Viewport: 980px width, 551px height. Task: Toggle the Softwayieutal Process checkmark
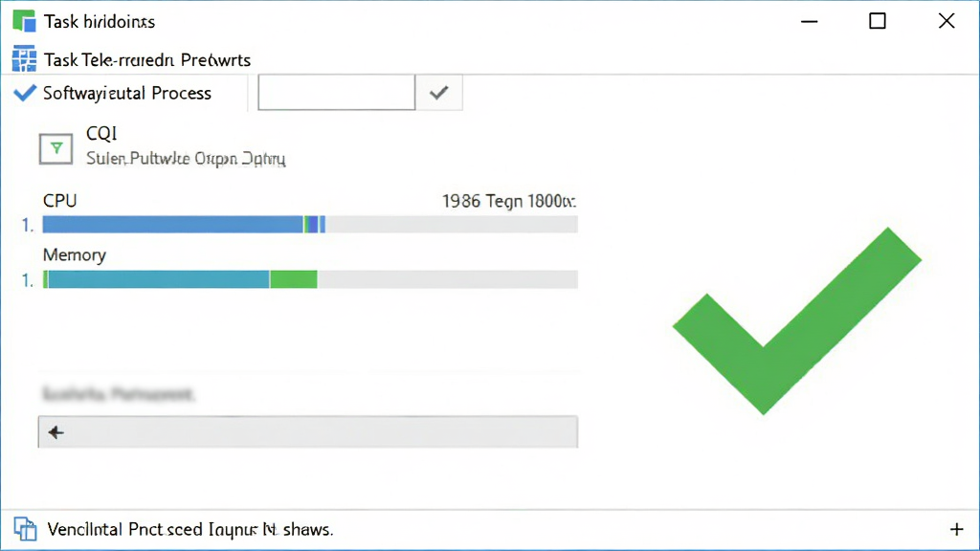coord(25,93)
